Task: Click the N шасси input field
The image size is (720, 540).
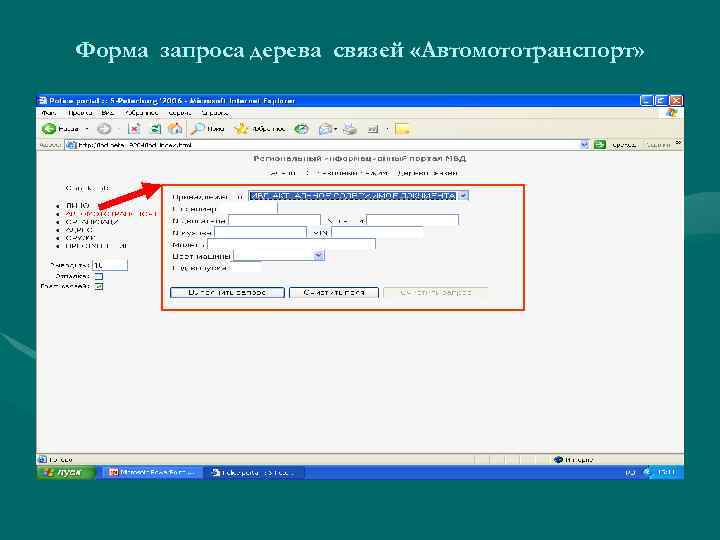Action: [x=412, y=220]
